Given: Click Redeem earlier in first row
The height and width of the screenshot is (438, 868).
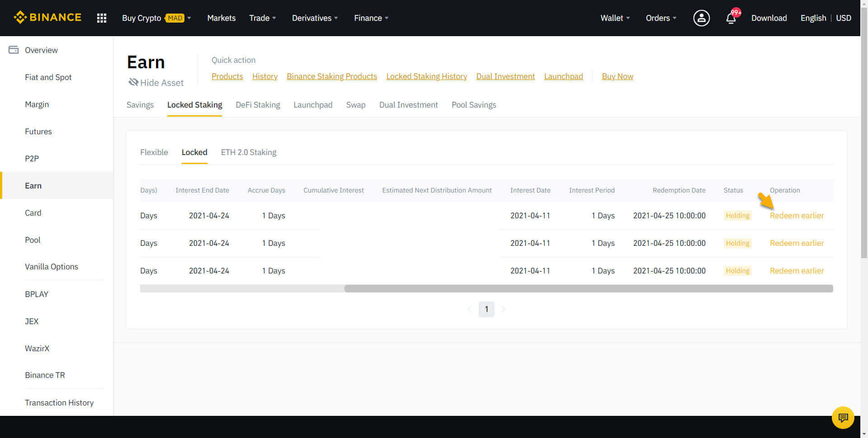Looking at the screenshot, I should (797, 216).
